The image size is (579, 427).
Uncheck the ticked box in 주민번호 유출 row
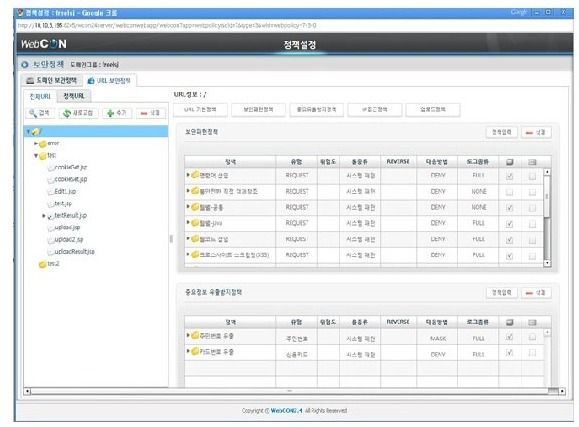click(x=510, y=337)
